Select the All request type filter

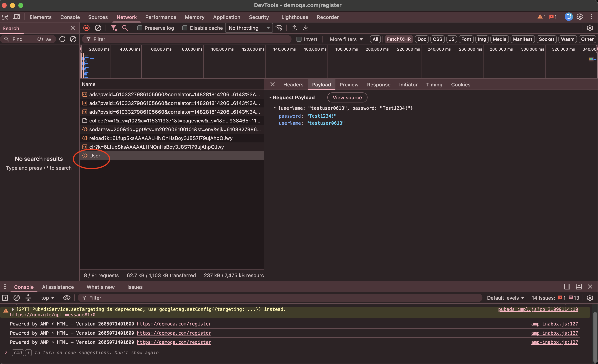click(x=375, y=39)
